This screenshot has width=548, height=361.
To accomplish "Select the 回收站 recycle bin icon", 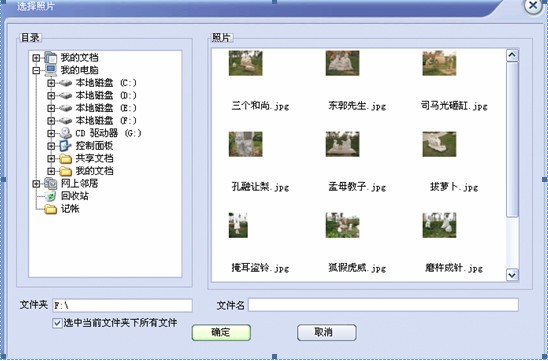I will coord(50,196).
